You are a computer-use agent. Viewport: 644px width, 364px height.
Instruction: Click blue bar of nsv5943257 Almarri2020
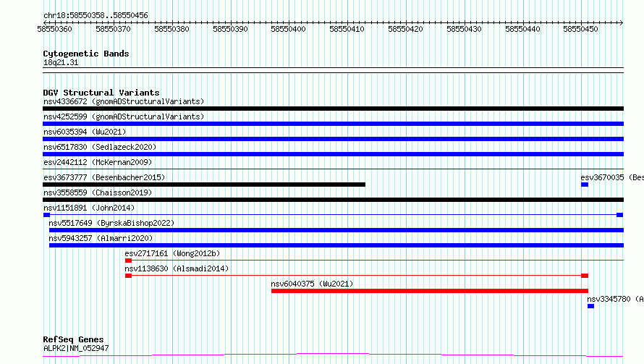tap(336, 245)
